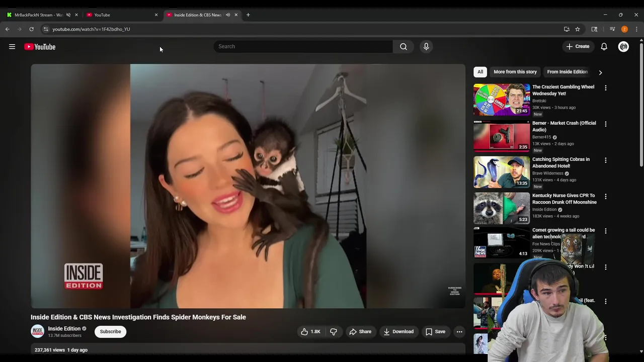Open gambling wheel video thumbnail
This screenshot has height=362, width=644.
502,100
